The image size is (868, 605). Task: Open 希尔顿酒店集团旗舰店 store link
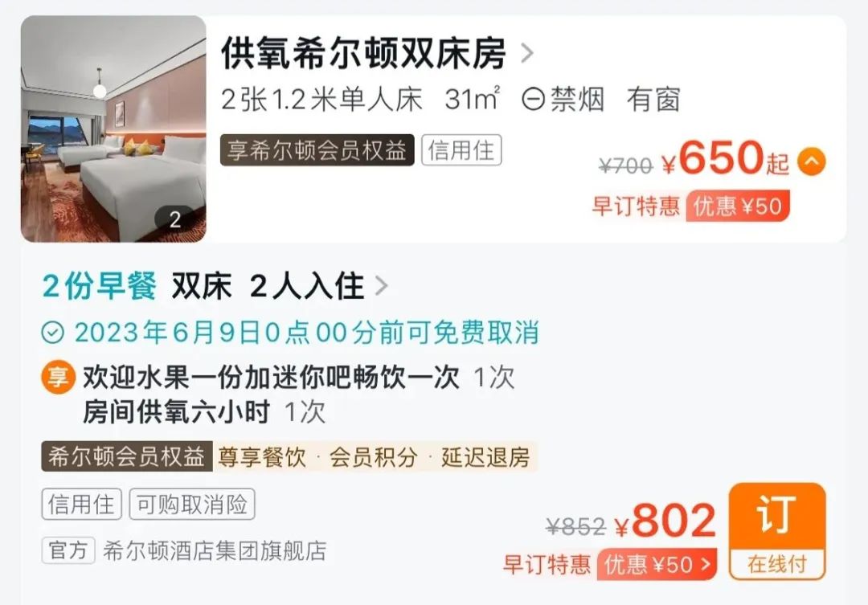pos(215,550)
